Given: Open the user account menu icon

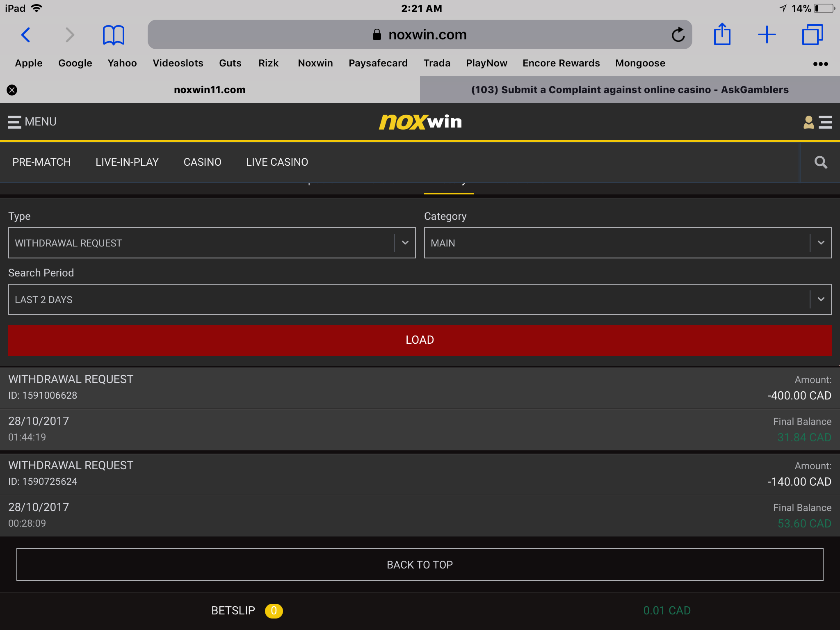Looking at the screenshot, I should [817, 122].
